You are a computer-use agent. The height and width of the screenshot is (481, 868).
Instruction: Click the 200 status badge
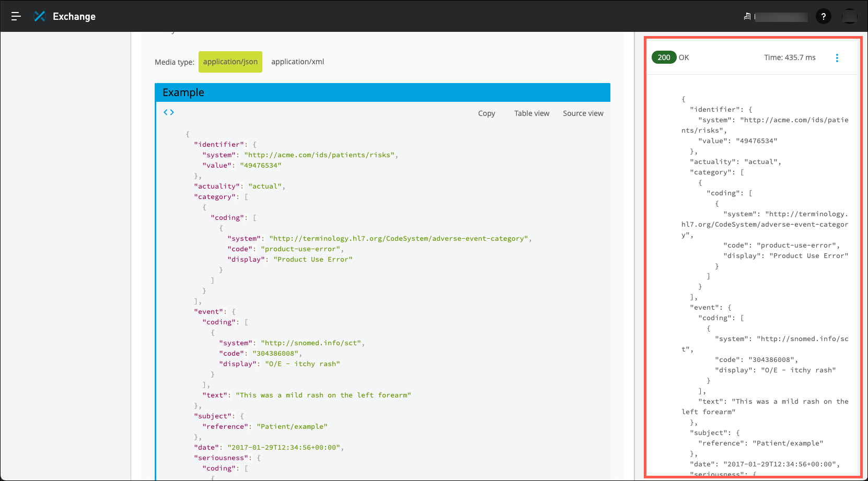(664, 57)
